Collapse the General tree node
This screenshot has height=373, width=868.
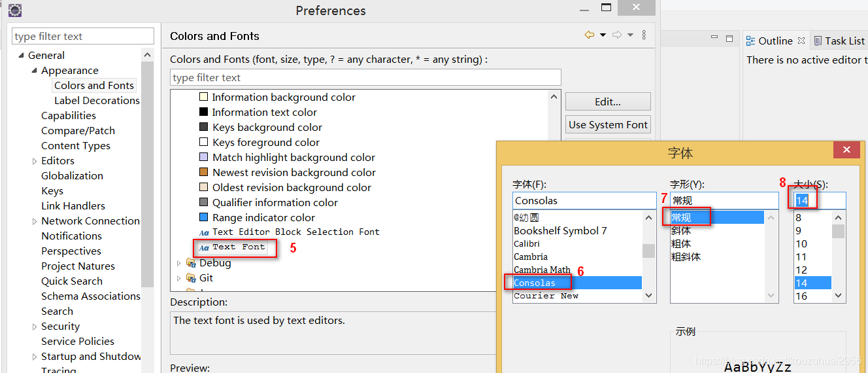pyautogui.click(x=21, y=56)
